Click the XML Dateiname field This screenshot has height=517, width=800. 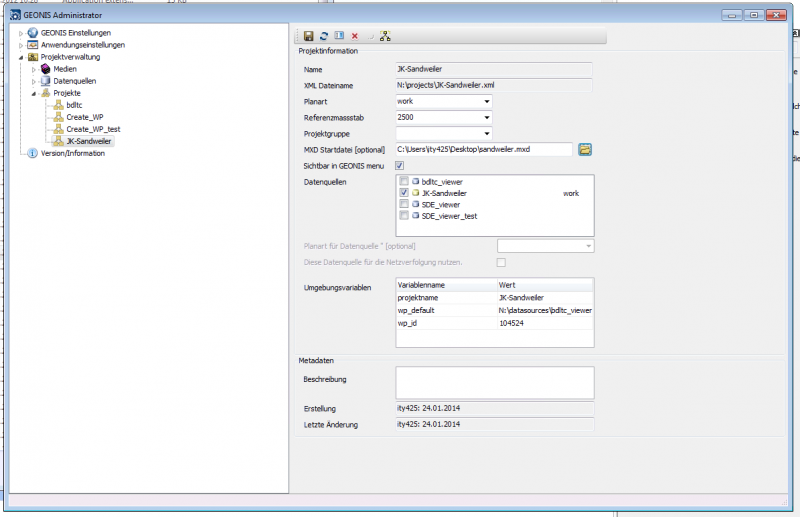tap(494, 85)
